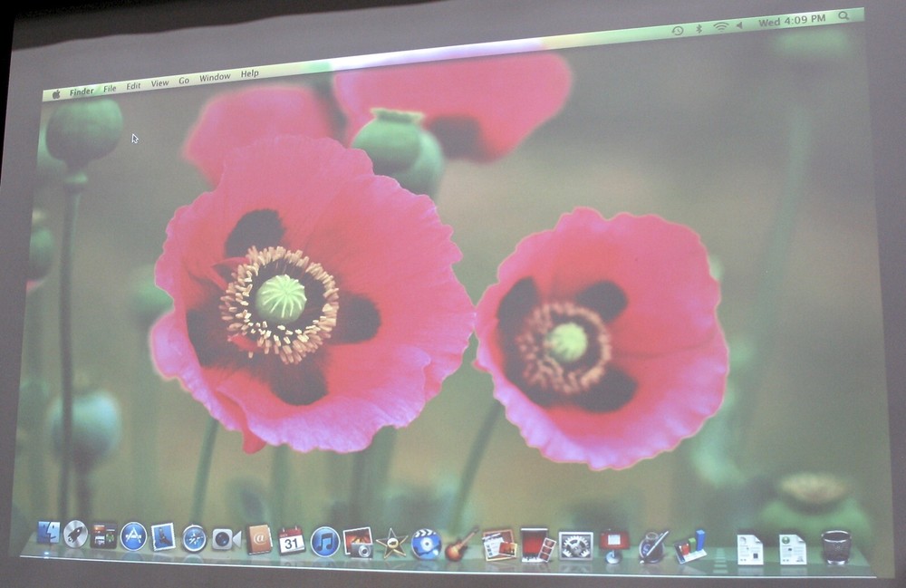Open the Bluetooth status menu
The width and height of the screenshot is (906, 588).
point(698,28)
